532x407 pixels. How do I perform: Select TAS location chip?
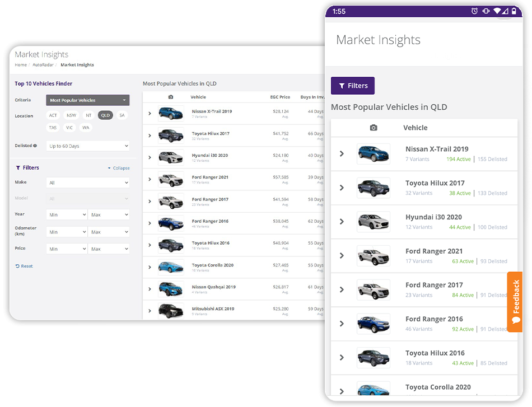53,128
